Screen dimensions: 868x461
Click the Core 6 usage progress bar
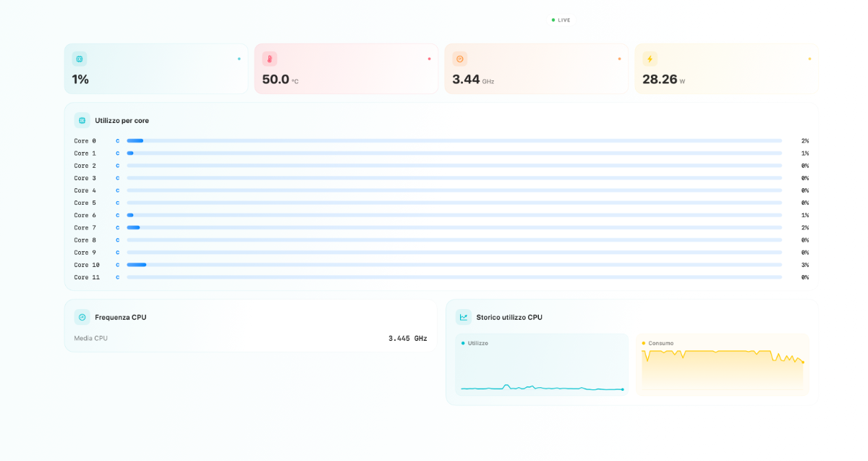454,215
